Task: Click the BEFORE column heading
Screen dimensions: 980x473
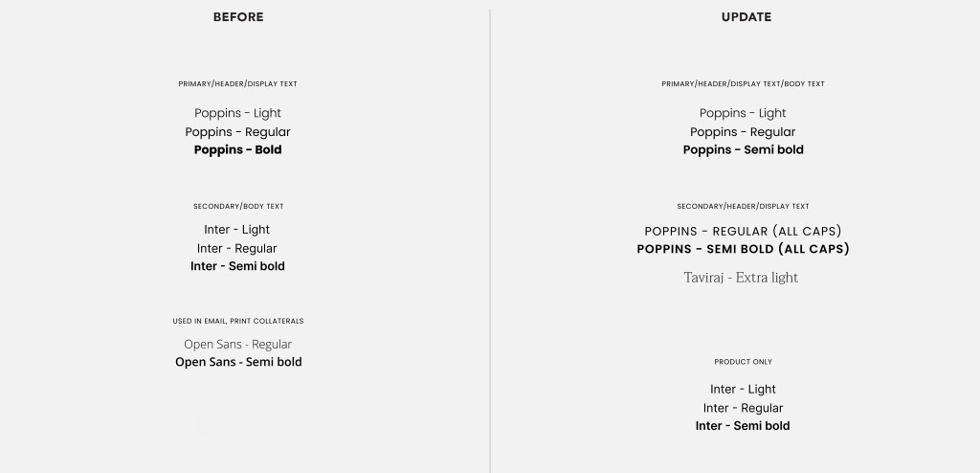Action: coord(238,17)
